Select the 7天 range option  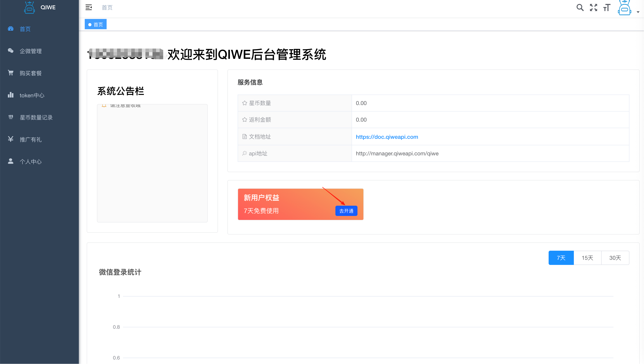click(561, 258)
